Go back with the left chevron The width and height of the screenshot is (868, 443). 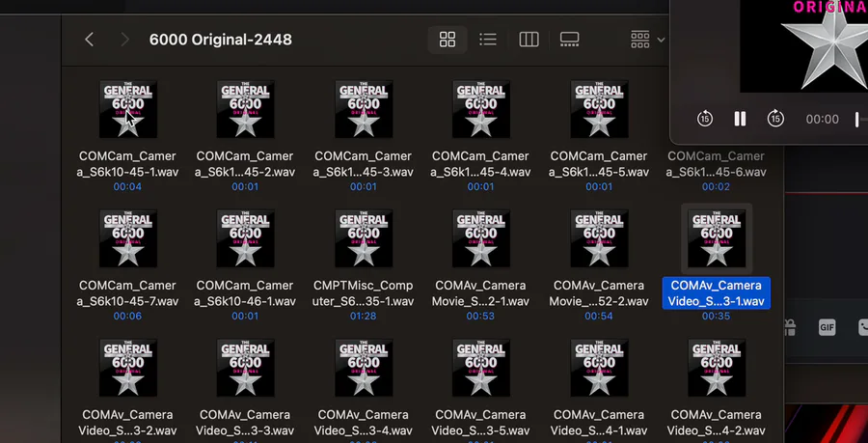[89, 40]
